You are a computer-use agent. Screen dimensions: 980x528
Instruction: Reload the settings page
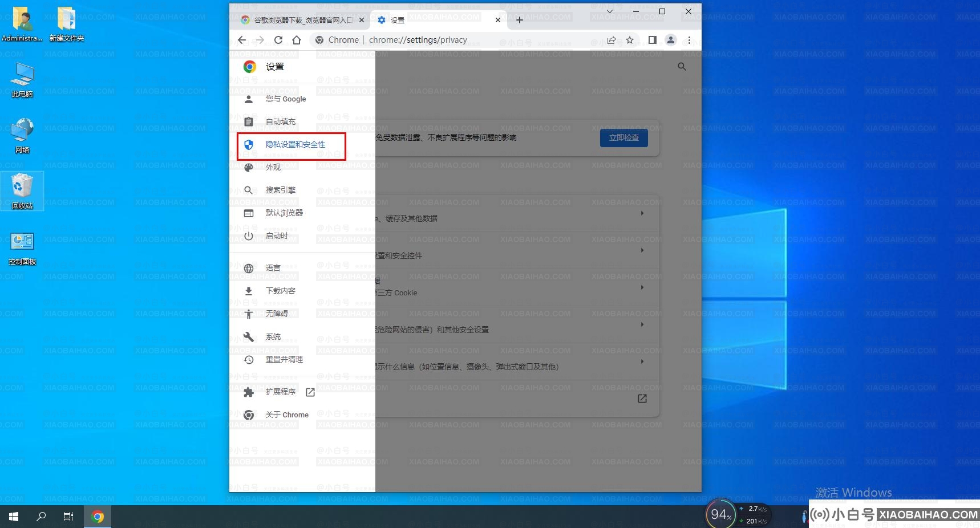click(x=278, y=40)
